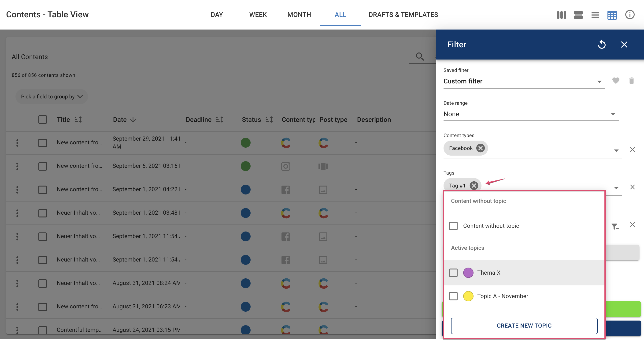The image size is (644, 340).
Task: Open the info icon in header
Action: click(630, 15)
